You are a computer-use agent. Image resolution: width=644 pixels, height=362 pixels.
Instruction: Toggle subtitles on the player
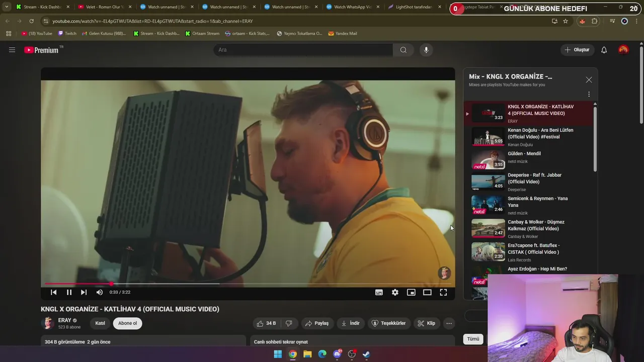379,292
